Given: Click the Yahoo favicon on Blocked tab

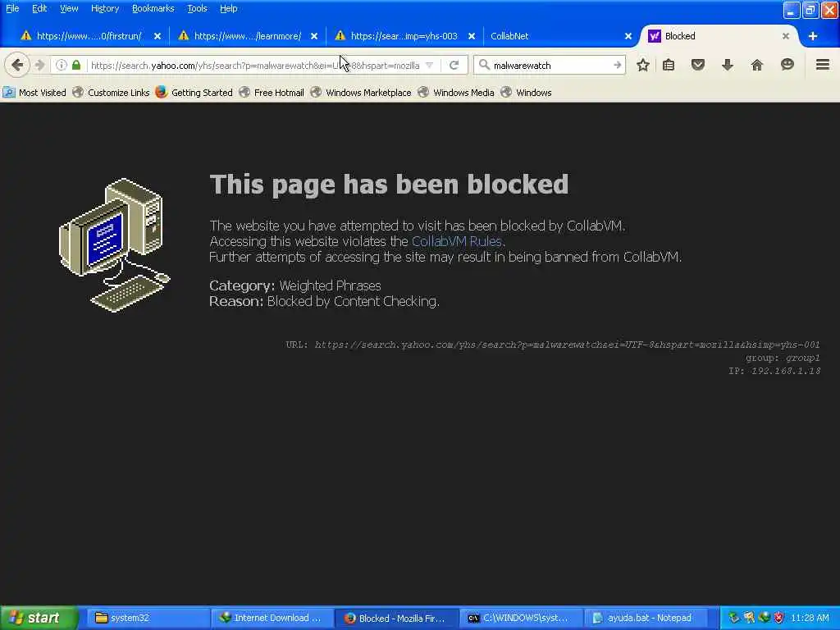Looking at the screenshot, I should 654,36.
